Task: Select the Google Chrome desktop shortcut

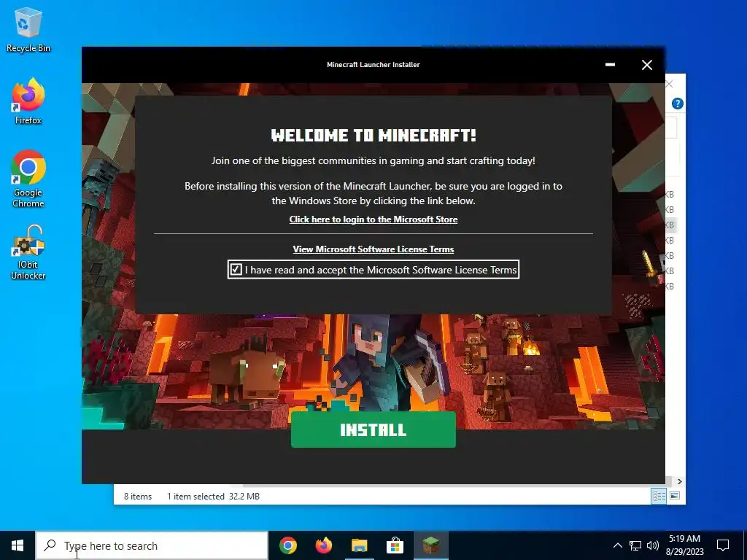Action: point(28,179)
